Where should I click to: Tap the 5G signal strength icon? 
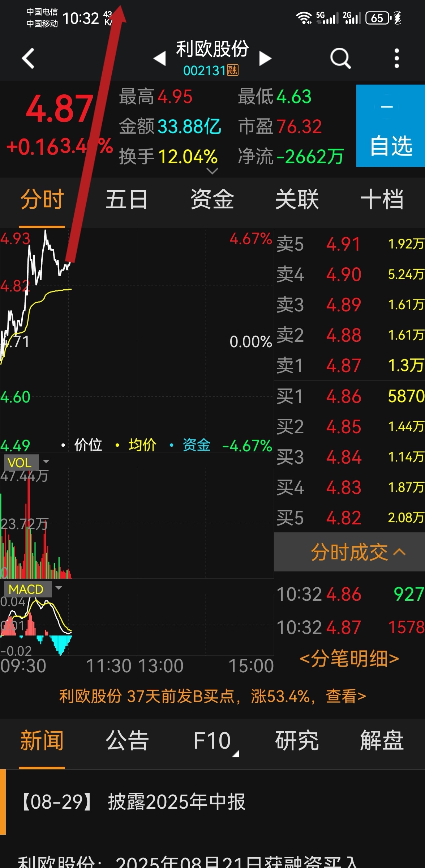327,18
